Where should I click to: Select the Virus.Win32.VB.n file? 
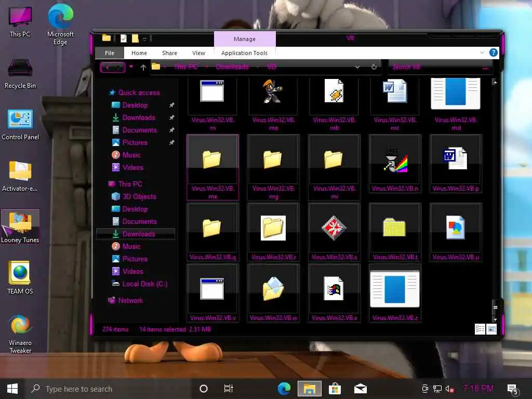pyautogui.click(x=395, y=164)
